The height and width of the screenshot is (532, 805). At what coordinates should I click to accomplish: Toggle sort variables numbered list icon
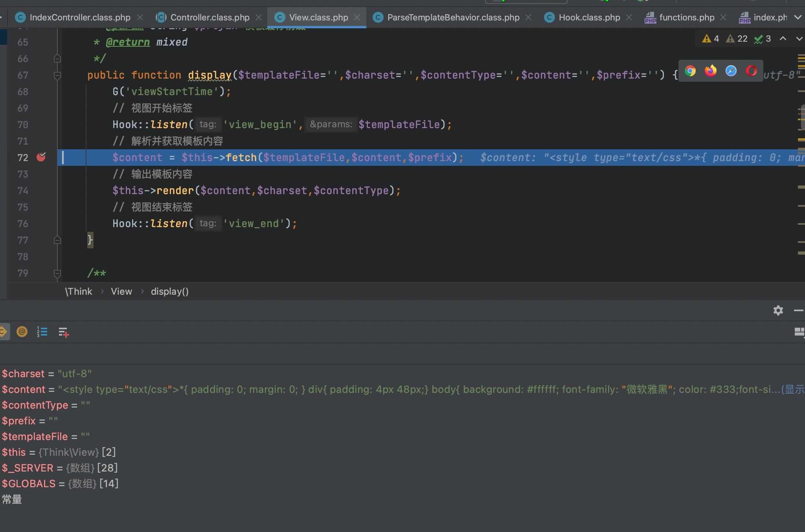[42, 332]
